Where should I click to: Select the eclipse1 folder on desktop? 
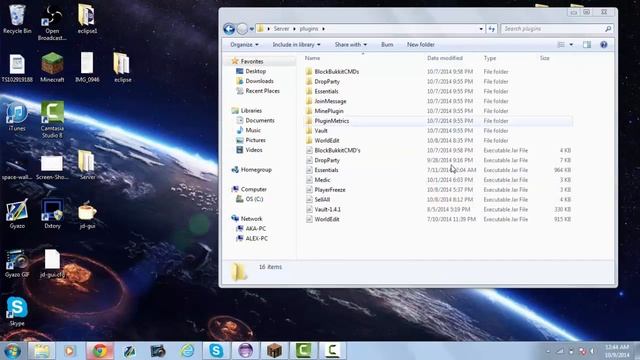pyautogui.click(x=87, y=19)
